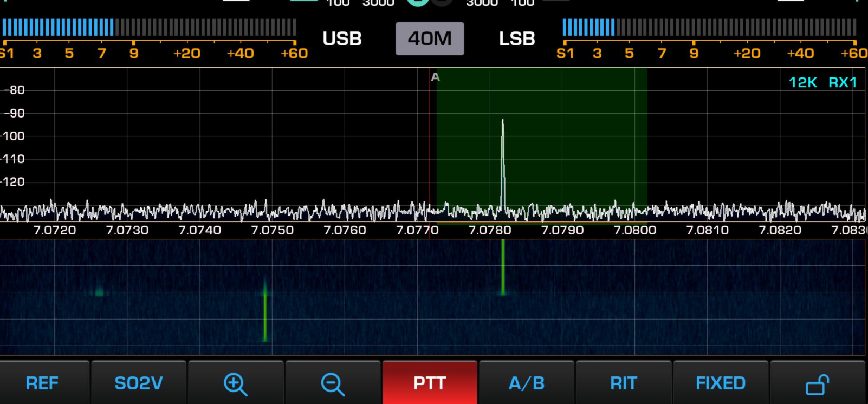This screenshot has height=404, width=868.
Task: Click the 7.0800 frequency axis label
Action: (634, 230)
